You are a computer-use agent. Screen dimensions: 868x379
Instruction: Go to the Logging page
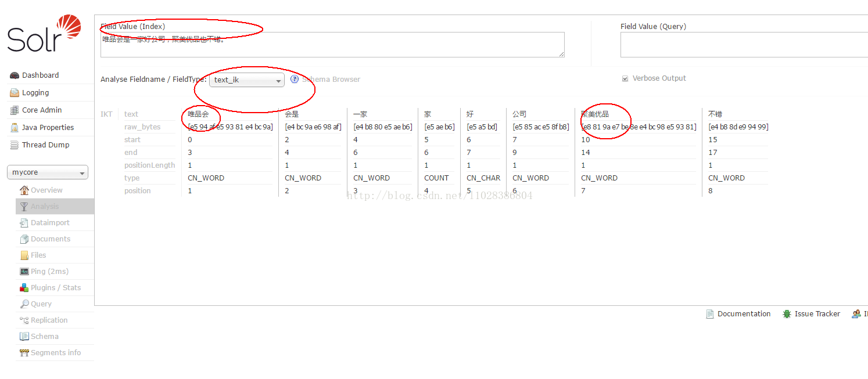point(35,93)
